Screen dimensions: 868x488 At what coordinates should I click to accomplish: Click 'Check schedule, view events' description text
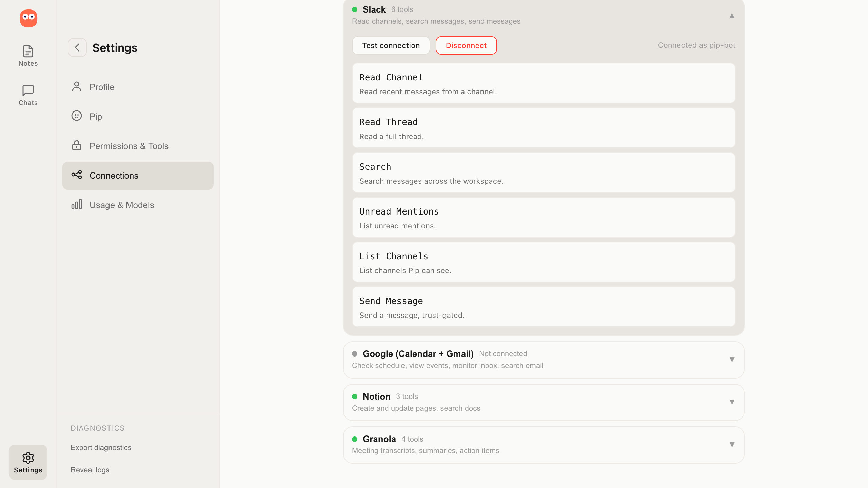point(448,366)
